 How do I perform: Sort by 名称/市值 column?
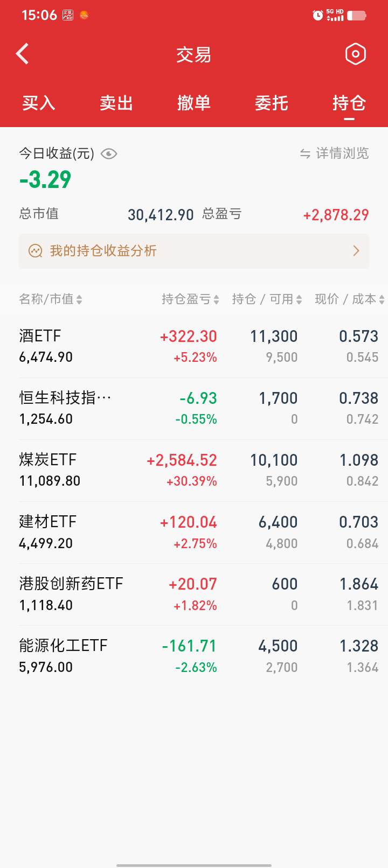[x=51, y=299]
